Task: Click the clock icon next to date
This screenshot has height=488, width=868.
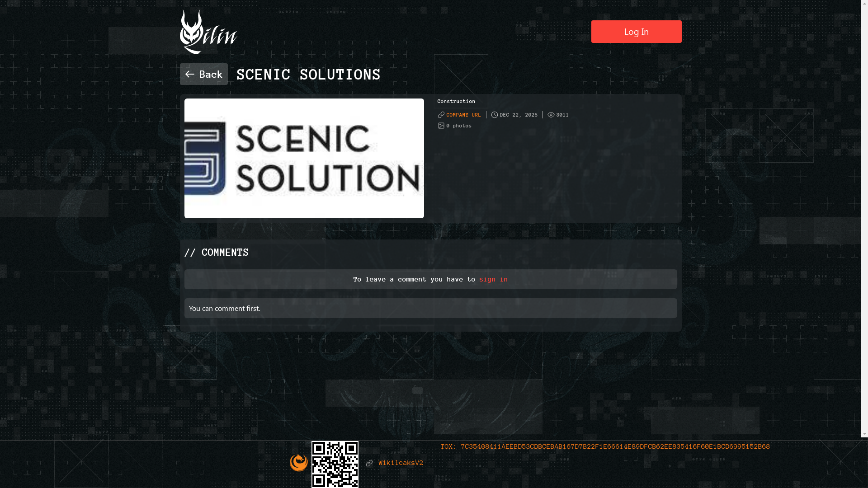Action: pyautogui.click(x=495, y=115)
